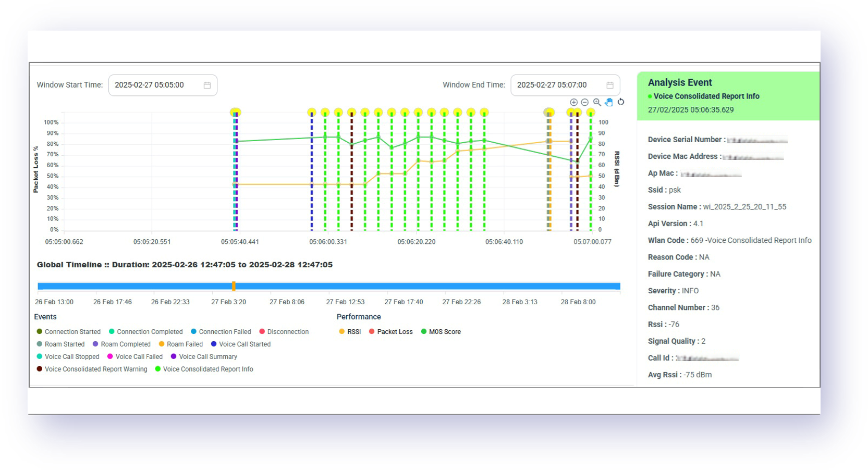Click the rightmost yellow event marker on chart
This screenshot has width=868, height=471.
591,113
